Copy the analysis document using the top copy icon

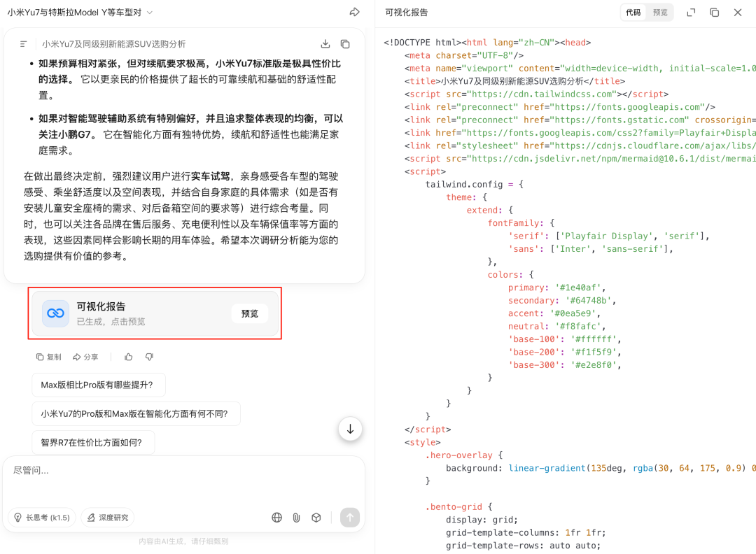pyautogui.click(x=345, y=44)
